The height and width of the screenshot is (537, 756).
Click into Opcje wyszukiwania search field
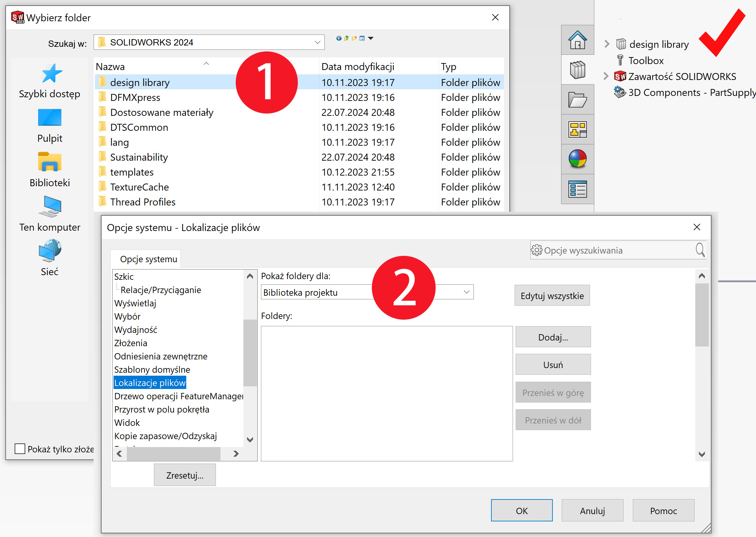pyautogui.click(x=618, y=250)
